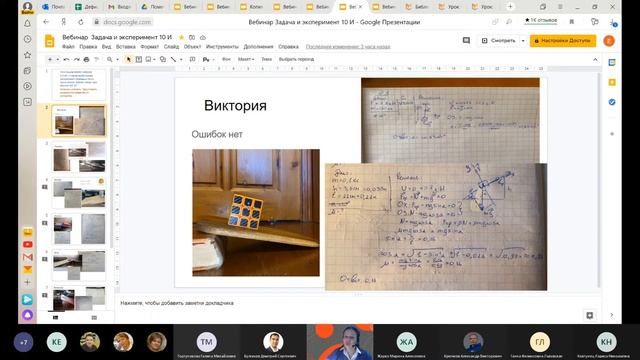The height and width of the screenshot is (360, 640).
Task: Open the Объект menu
Action: pos(192,47)
